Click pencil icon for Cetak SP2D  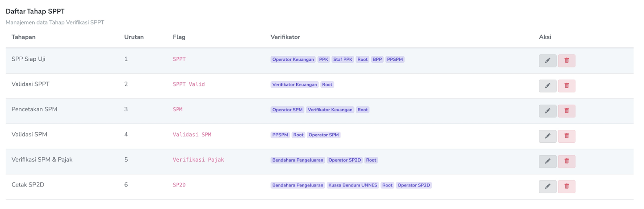tap(547, 186)
